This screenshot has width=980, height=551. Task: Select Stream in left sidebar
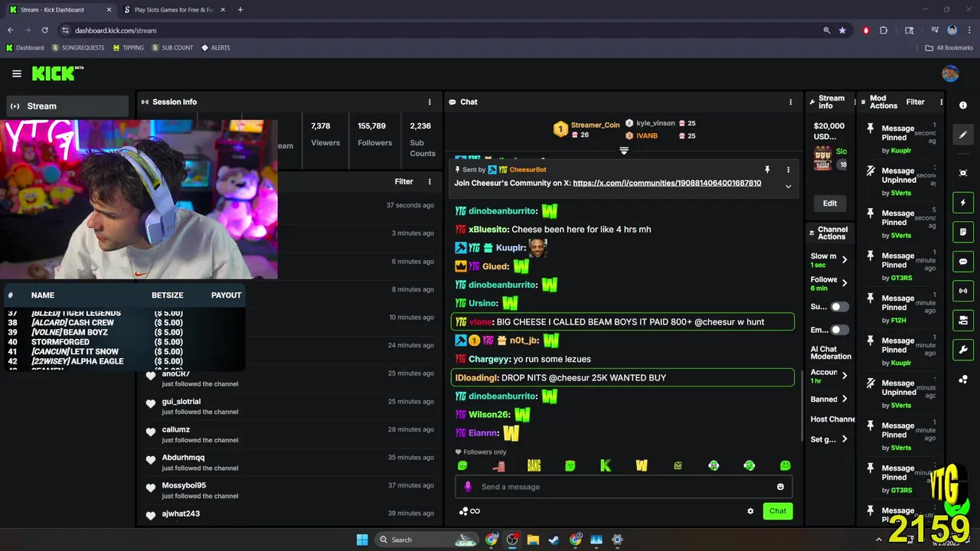[67, 106]
